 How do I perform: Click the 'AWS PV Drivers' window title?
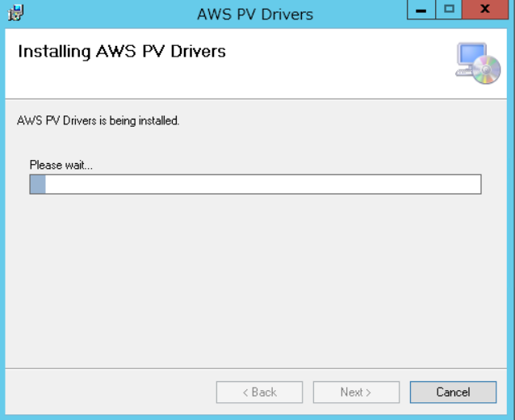[255, 15]
